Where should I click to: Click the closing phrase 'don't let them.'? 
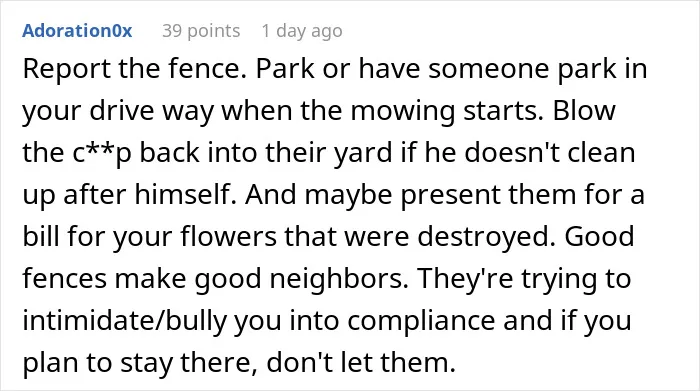[361, 362]
